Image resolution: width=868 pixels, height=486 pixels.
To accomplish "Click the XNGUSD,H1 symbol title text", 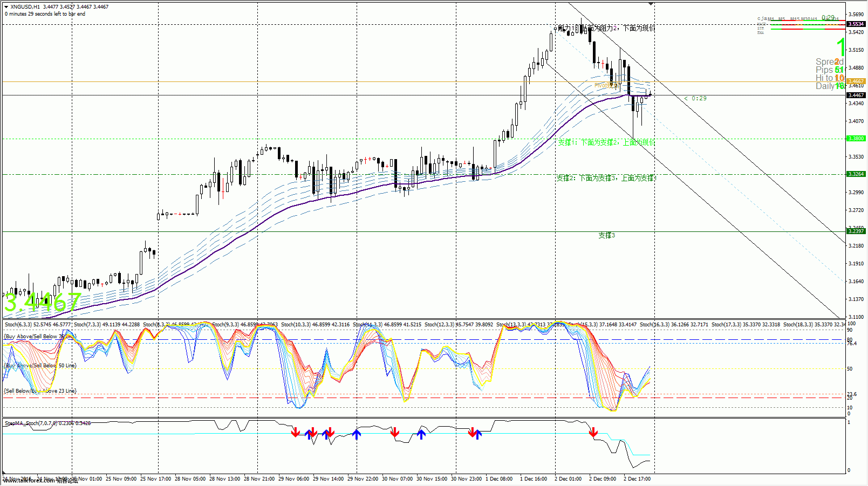I will tap(25, 7).
